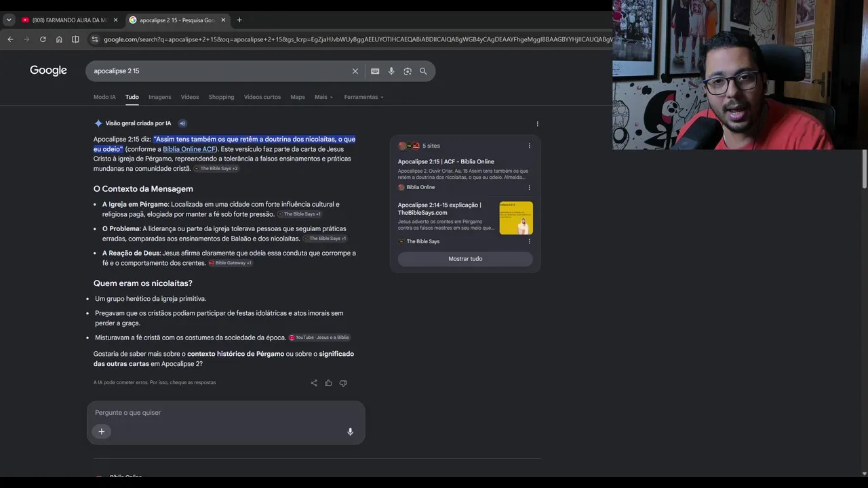Open the on-screen keyboard input tool
Viewport: 868px width, 488px height.
[x=375, y=71]
